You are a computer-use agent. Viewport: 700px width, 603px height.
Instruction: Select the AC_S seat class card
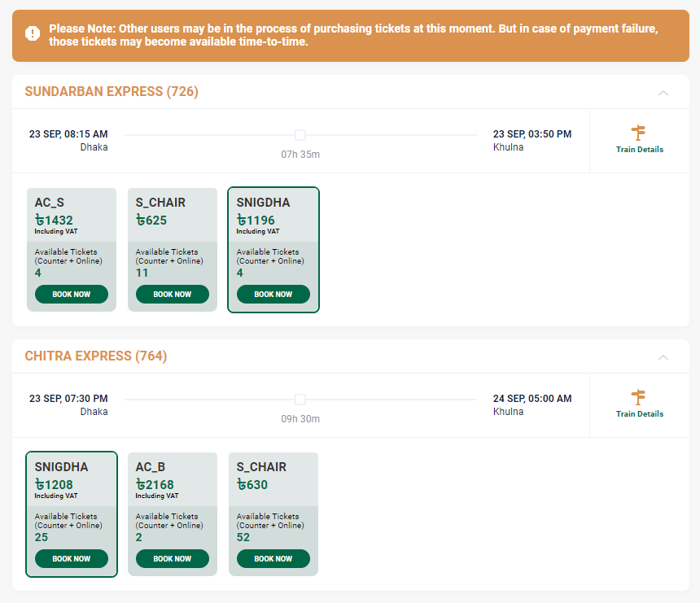[71, 228]
